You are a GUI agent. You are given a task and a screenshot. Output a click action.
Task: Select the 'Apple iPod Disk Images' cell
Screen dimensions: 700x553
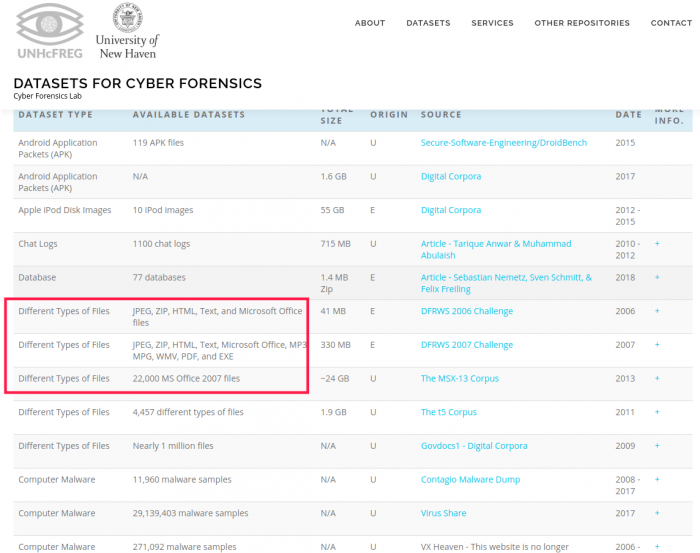(x=65, y=210)
